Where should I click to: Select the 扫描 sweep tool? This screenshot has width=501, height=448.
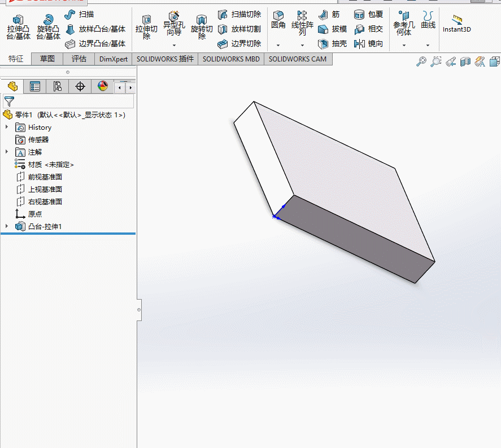point(79,14)
